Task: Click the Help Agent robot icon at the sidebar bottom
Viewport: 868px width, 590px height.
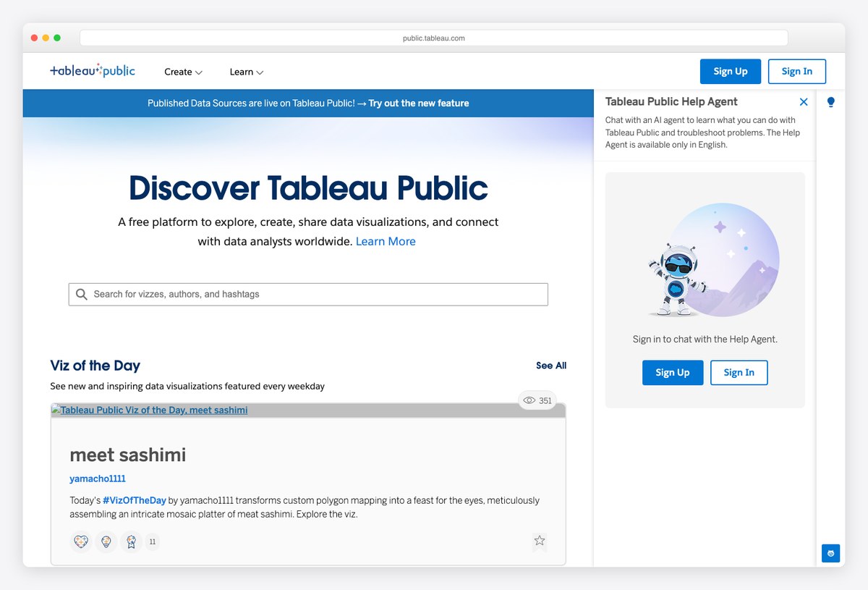Action: coord(830,553)
